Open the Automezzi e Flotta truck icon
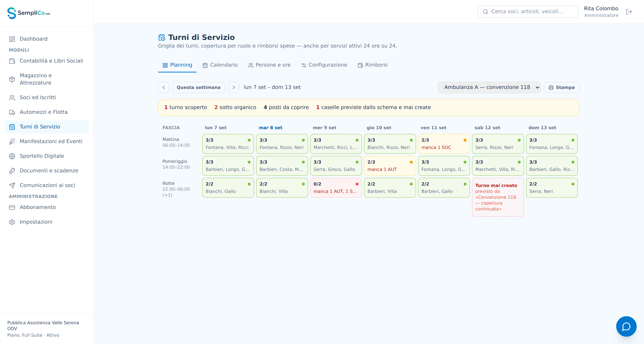The height and width of the screenshot is (344, 644). pyautogui.click(x=12, y=112)
